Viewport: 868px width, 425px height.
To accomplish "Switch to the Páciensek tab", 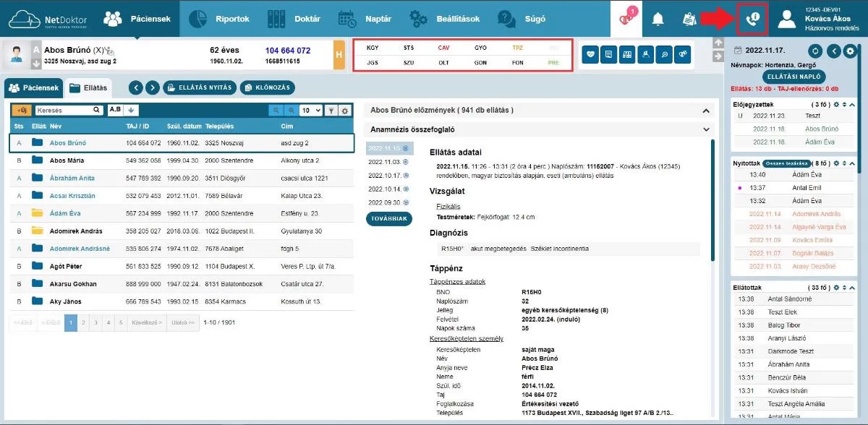I will pyautogui.click(x=32, y=88).
